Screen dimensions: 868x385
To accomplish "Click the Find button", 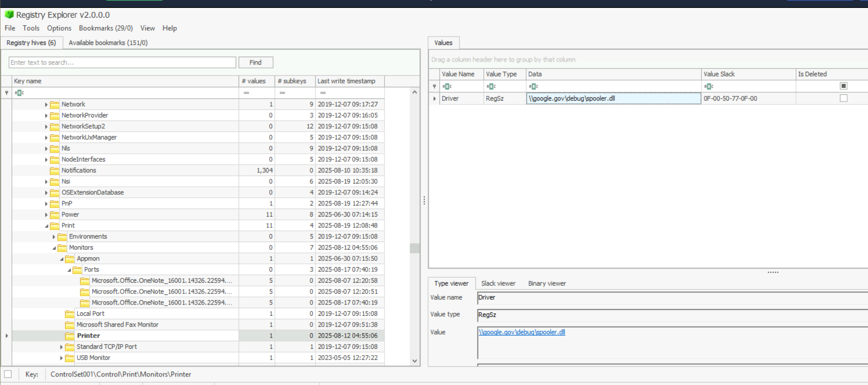I will (256, 62).
